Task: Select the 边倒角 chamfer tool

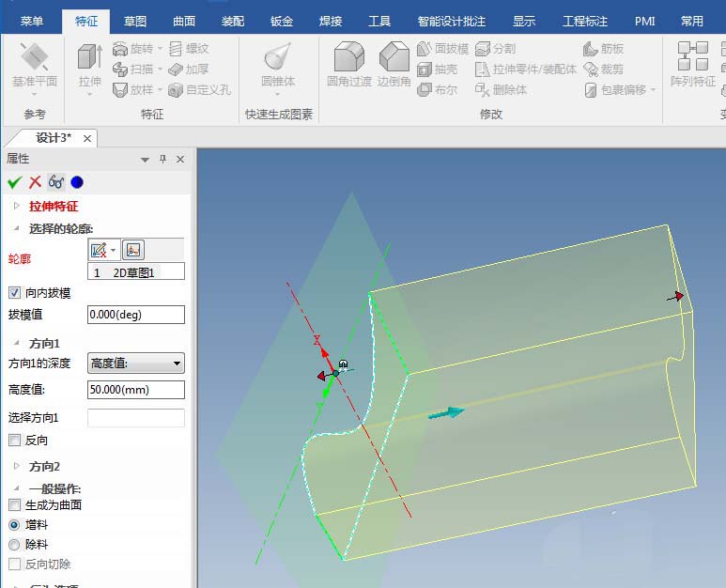Action: point(394,64)
